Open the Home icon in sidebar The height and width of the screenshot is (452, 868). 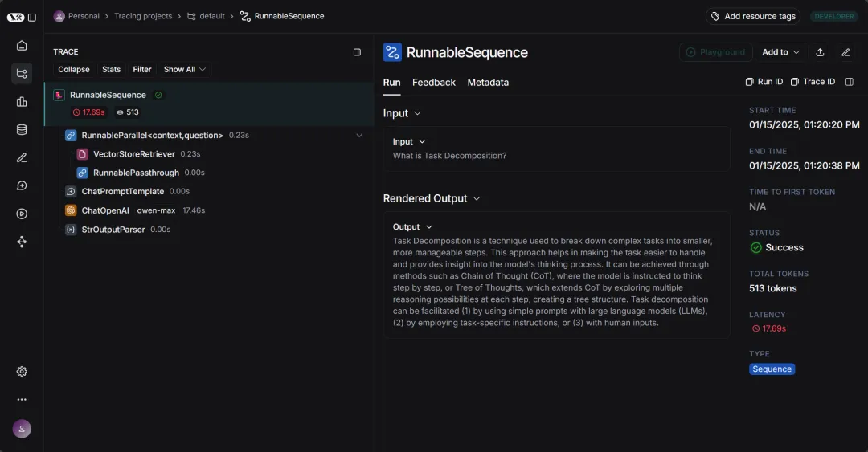(x=22, y=46)
